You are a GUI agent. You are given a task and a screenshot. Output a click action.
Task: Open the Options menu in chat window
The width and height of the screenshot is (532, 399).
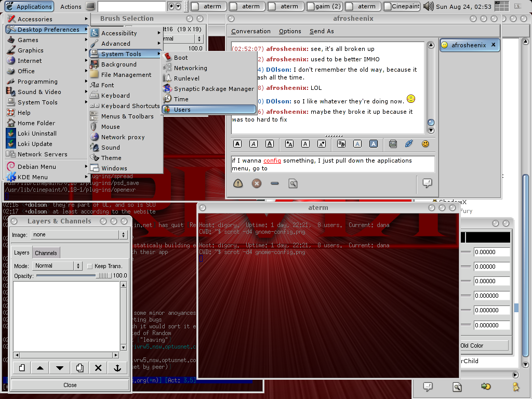290,31
